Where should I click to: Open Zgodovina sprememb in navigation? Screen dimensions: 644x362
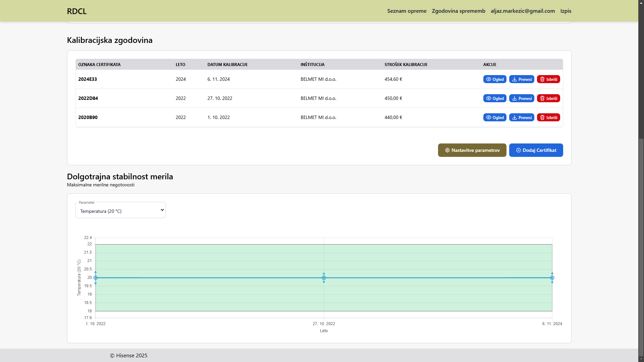pyautogui.click(x=459, y=11)
